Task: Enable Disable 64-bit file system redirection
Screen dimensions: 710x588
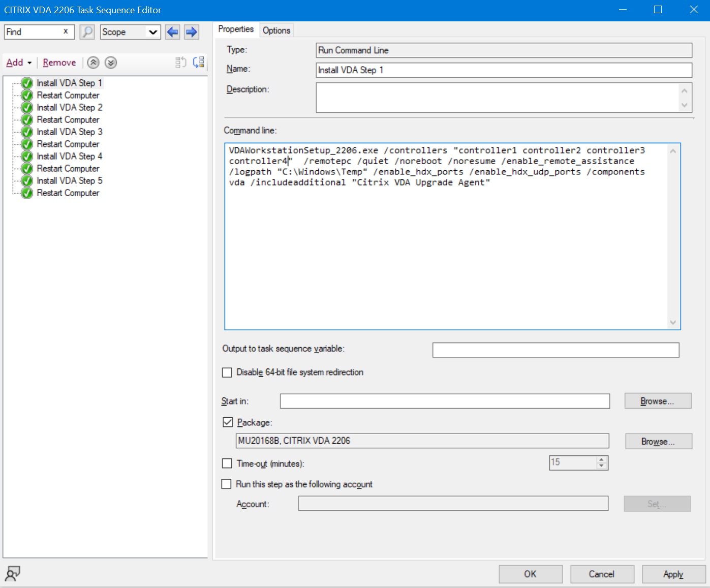Action: (x=227, y=373)
